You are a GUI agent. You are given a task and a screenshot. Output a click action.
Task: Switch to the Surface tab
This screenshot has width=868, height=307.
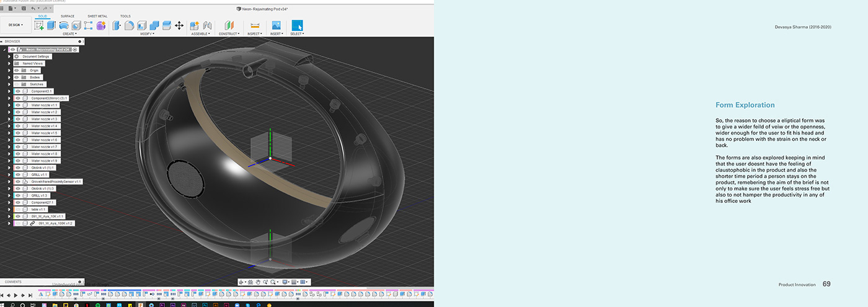pos(68,16)
